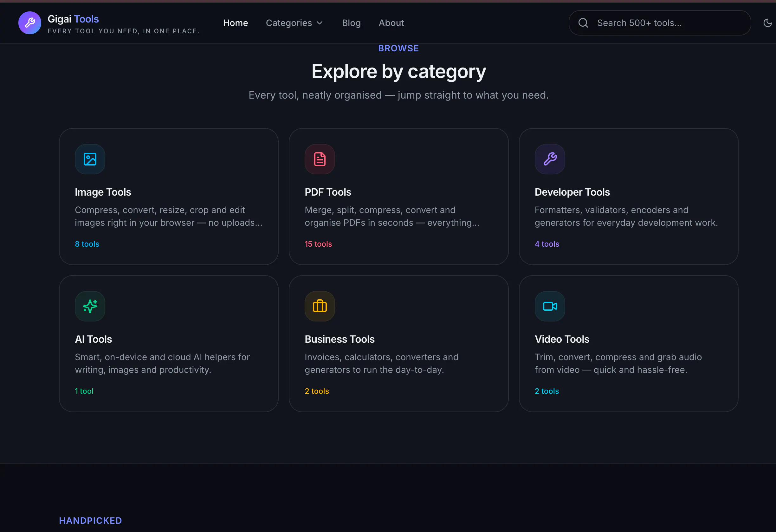Click the AI Tools description text
Viewport: 776px width, 532px height.
click(162, 363)
